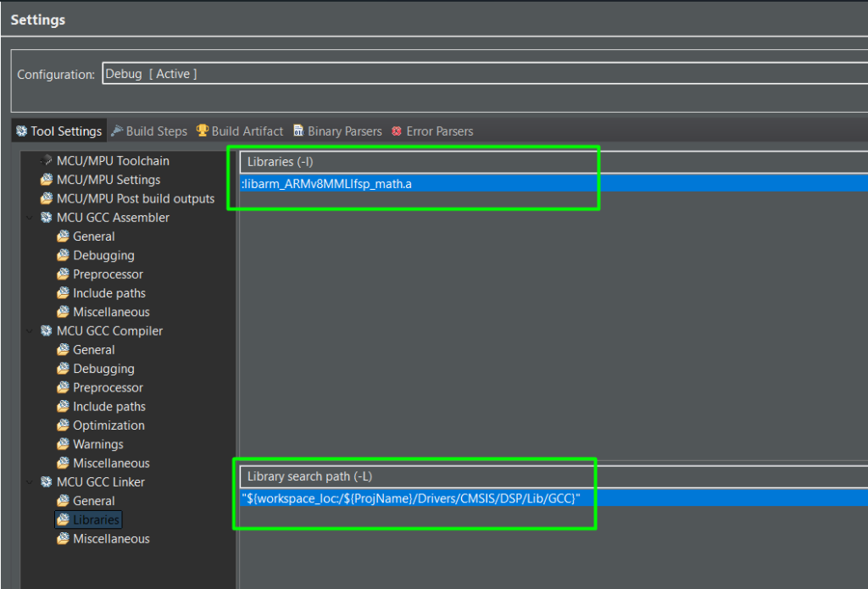
Task: Select Miscellaneous under MCU GCC Linker
Action: [x=111, y=539]
